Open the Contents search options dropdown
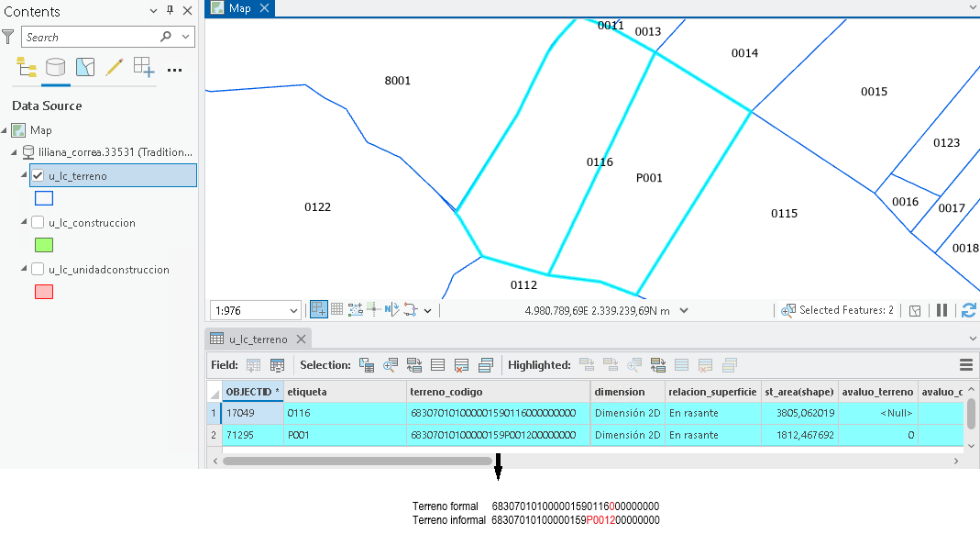This screenshot has width=980, height=534. pos(185,37)
